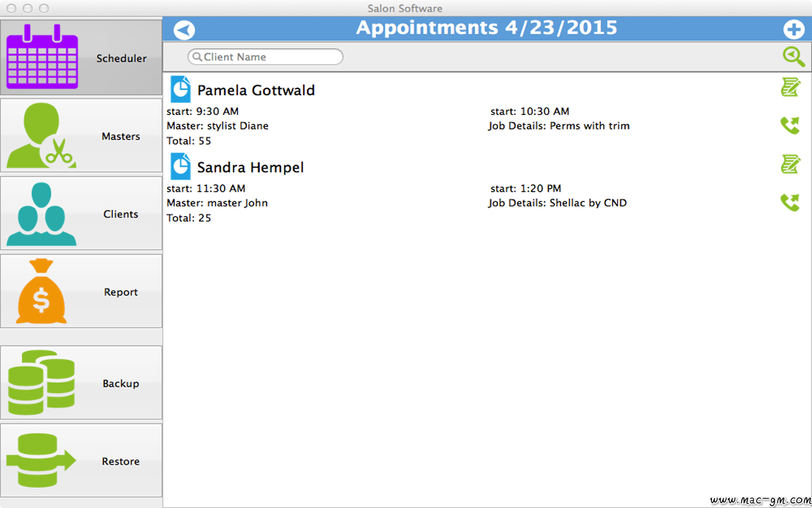
Task: Click the Backup database stack icon
Action: pyautogui.click(x=41, y=383)
